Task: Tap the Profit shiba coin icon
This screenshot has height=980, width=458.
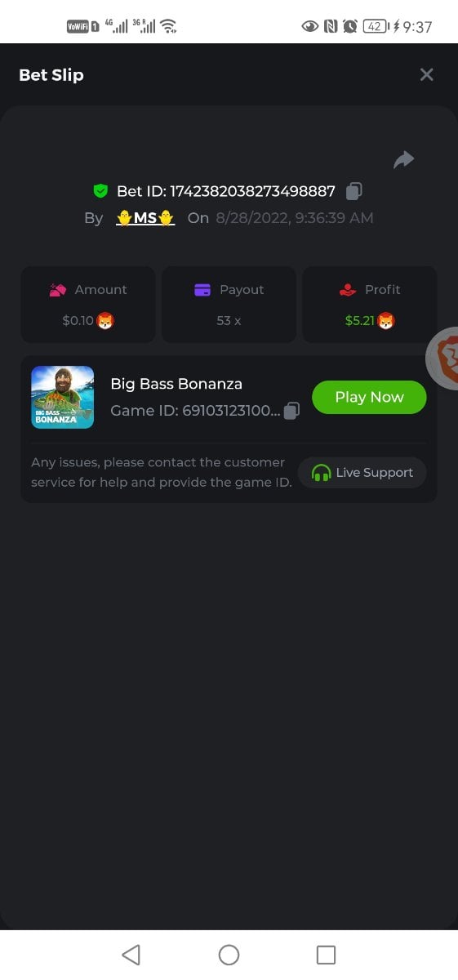Action: click(385, 321)
